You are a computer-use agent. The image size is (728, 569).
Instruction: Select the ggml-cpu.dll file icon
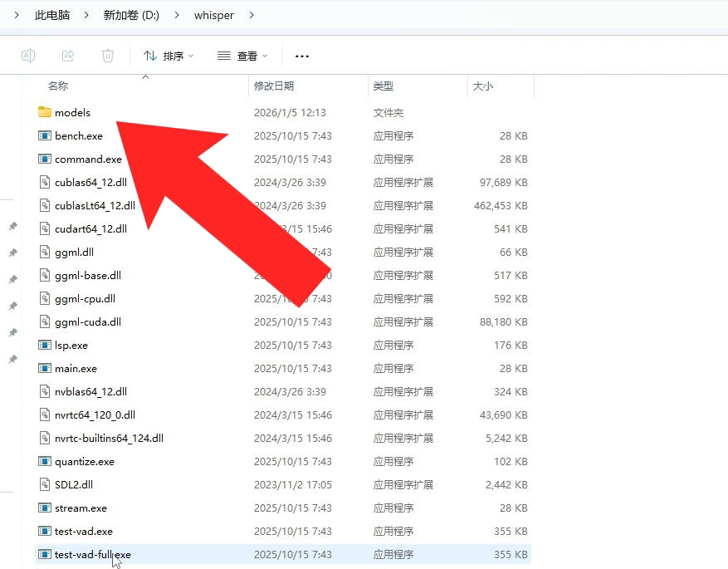45,298
